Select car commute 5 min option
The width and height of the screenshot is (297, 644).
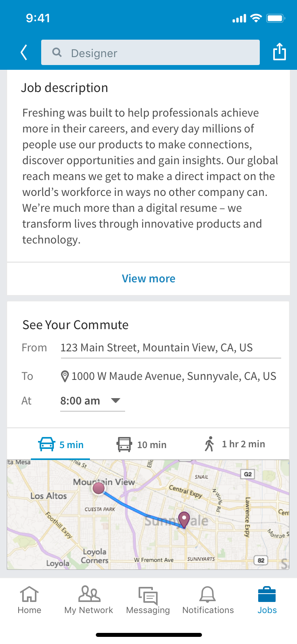pos(61,445)
